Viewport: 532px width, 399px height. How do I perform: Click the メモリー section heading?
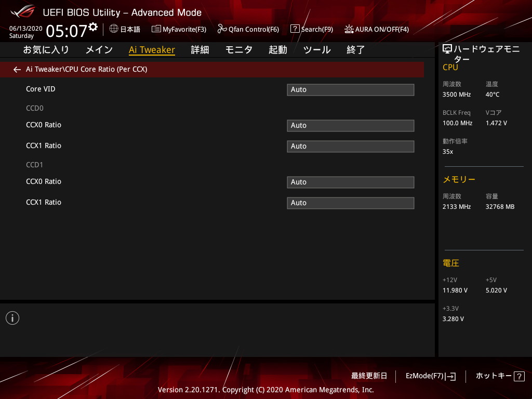click(x=459, y=179)
